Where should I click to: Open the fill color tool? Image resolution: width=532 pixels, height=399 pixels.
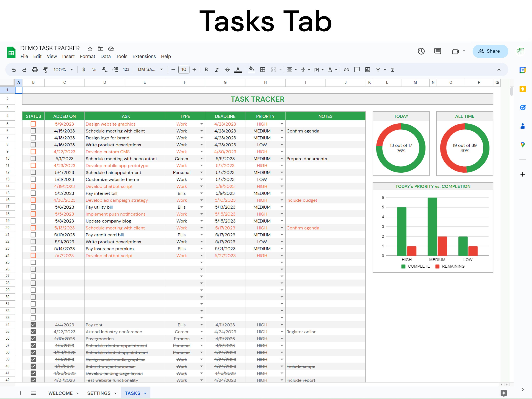[251, 70]
